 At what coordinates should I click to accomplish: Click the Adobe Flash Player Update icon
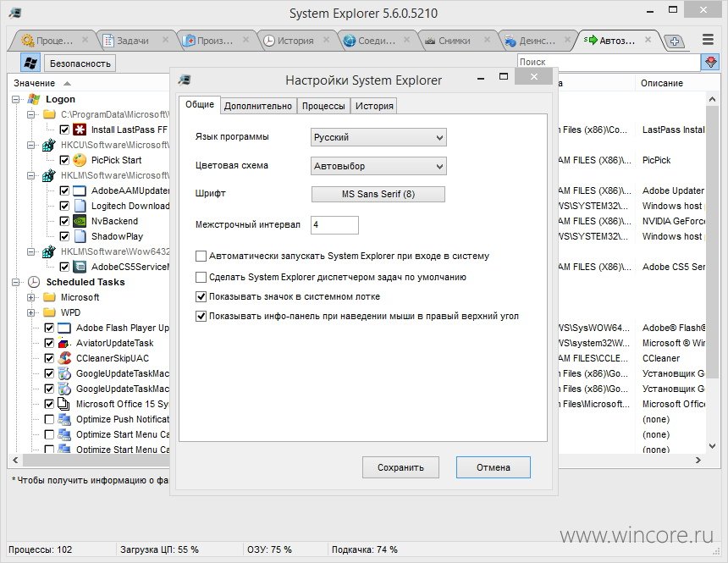[x=64, y=328]
